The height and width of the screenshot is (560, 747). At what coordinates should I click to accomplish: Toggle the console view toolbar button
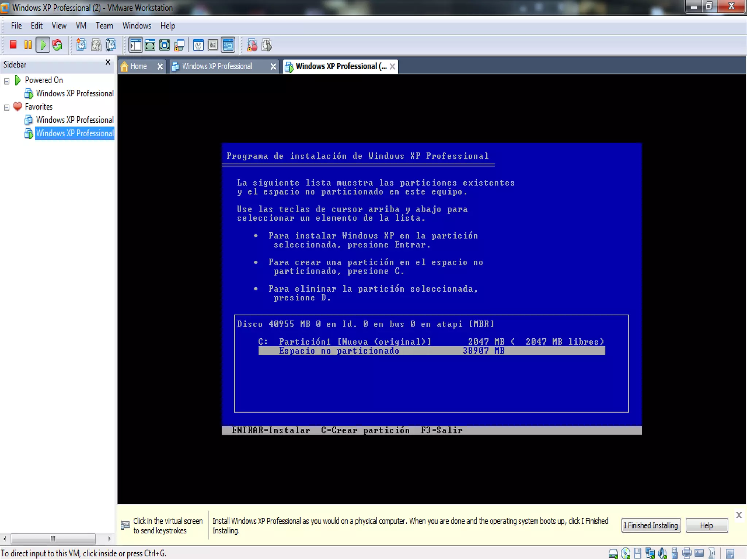(228, 45)
